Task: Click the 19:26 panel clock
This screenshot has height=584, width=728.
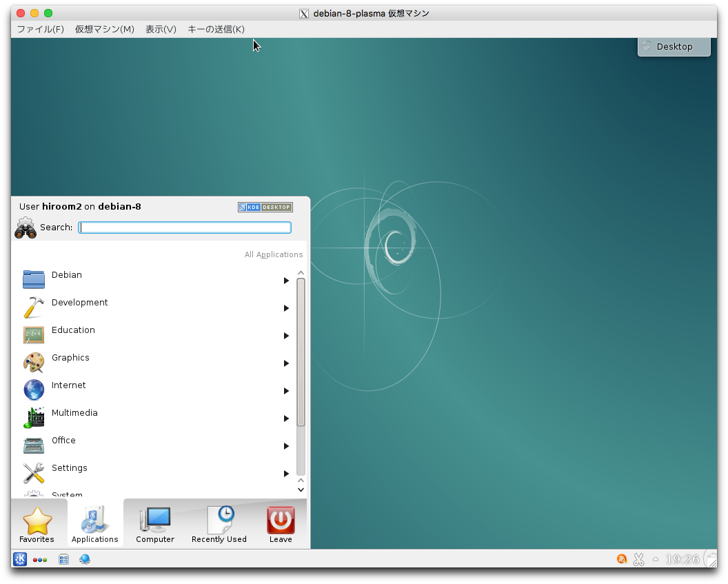Action: coord(682,559)
